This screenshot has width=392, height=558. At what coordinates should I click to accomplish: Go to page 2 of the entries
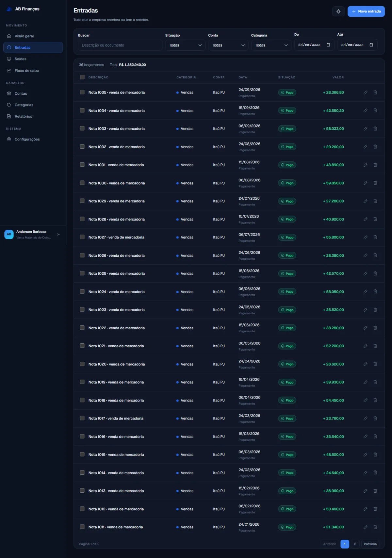tap(355, 544)
